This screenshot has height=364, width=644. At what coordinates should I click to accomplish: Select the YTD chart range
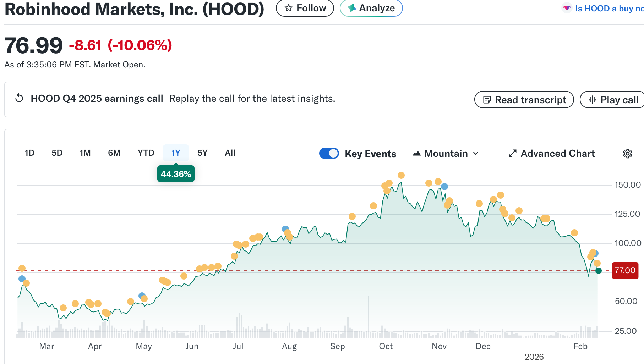click(146, 153)
